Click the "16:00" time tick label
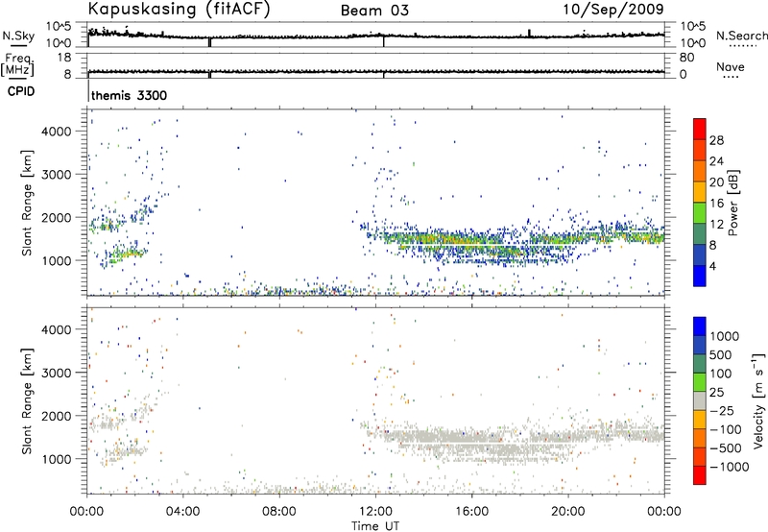Viewport: 768px width, 532px height. click(471, 512)
